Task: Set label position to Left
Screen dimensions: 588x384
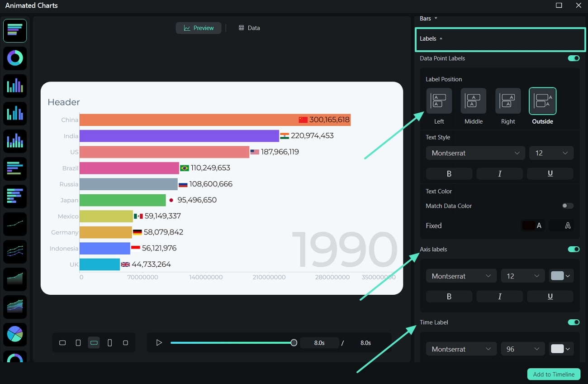Action: [439, 101]
